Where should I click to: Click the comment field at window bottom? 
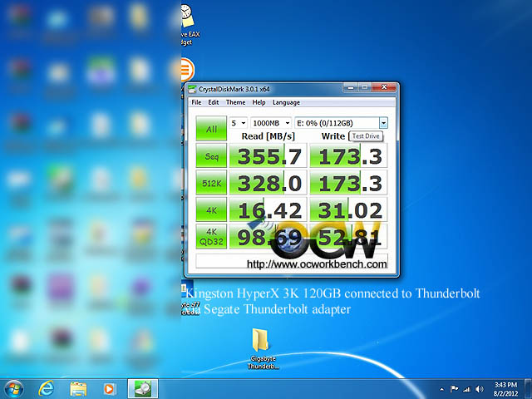(292, 261)
